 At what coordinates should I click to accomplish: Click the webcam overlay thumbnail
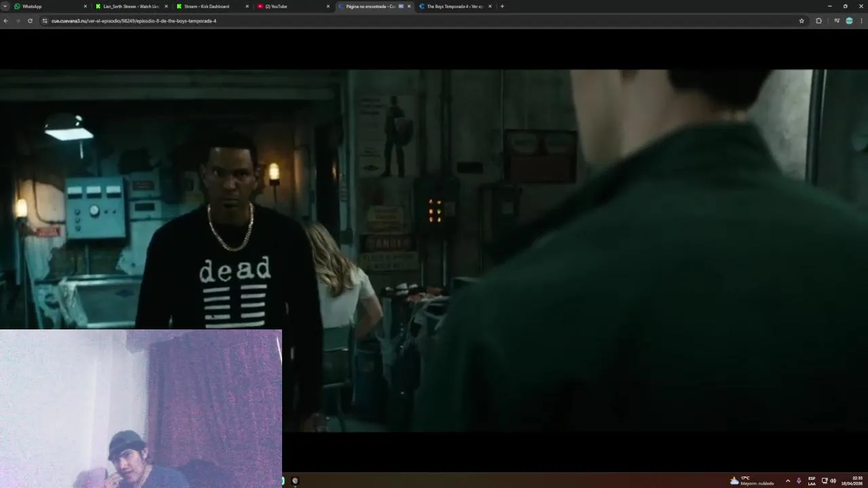pyautogui.click(x=141, y=409)
